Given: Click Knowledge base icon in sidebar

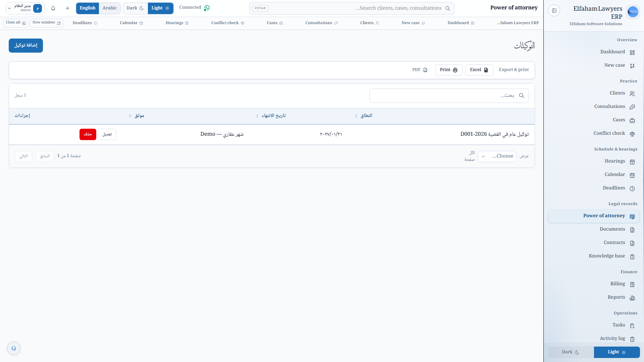Looking at the screenshot, I should [x=632, y=257].
